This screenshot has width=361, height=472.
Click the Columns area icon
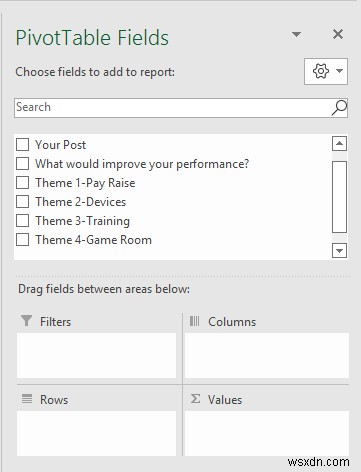194,321
